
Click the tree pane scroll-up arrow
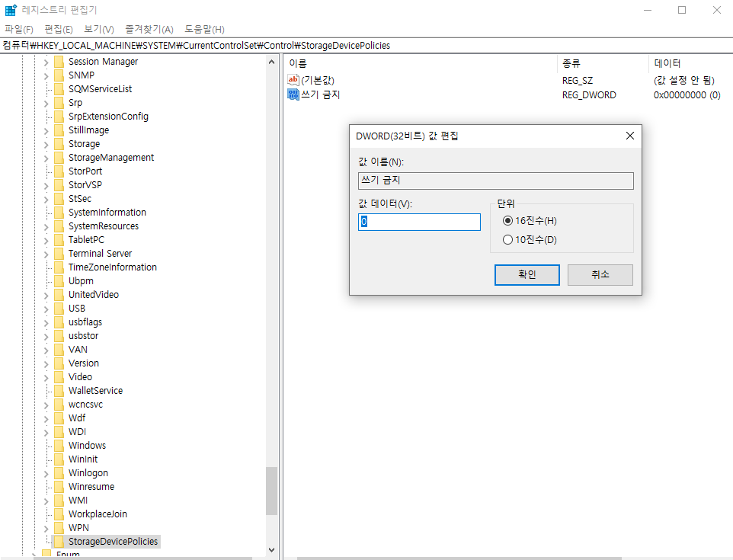click(271, 62)
